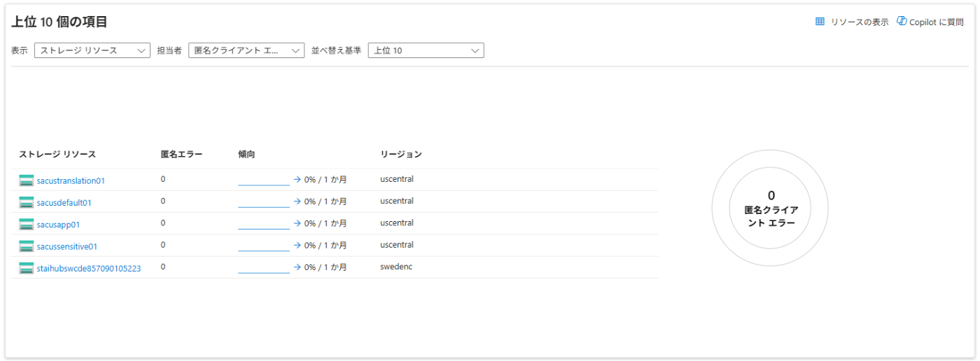Click the storage icon beside sacustranslation01
The image size is (980, 361).
click(x=27, y=180)
